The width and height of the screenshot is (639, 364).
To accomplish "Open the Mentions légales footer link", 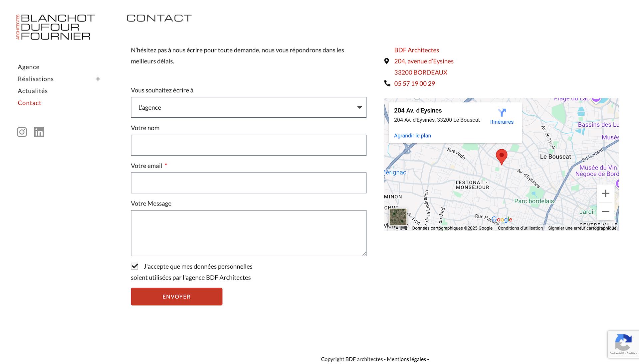I will tap(406, 359).
